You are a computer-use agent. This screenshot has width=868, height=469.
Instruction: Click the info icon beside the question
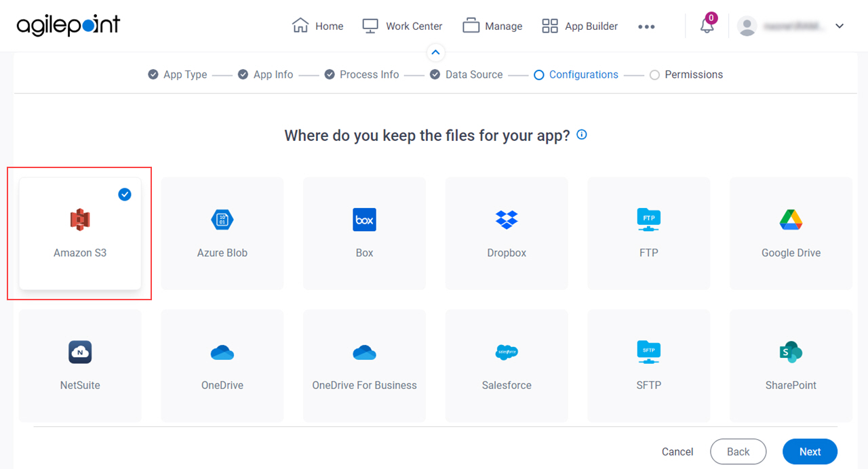click(582, 135)
